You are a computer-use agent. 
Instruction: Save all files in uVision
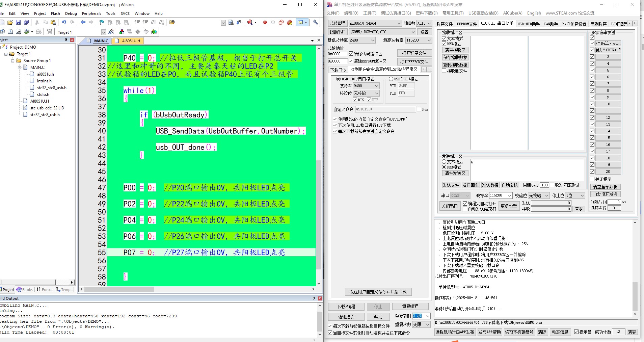point(26,22)
